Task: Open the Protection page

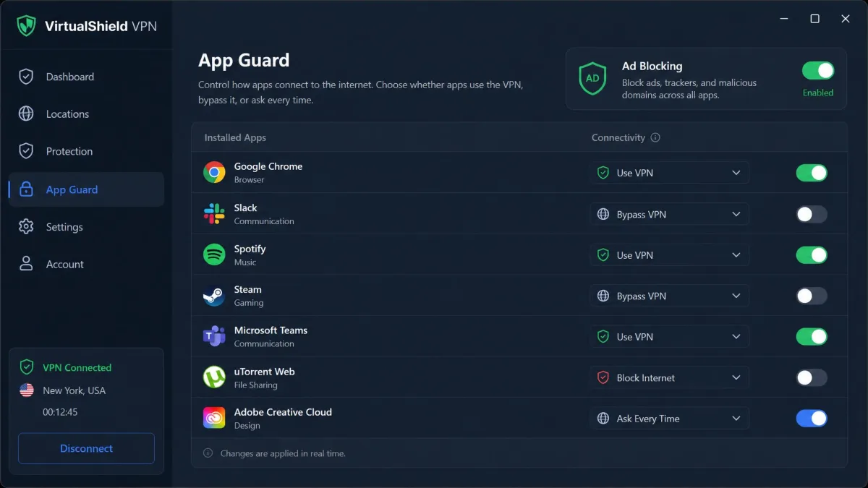Action: tap(86, 151)
